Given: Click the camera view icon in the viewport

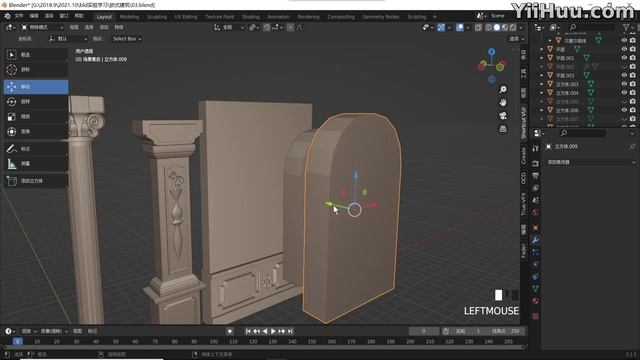Looking at the screenshot, I should pyautogui.click(x=503, y=116).
